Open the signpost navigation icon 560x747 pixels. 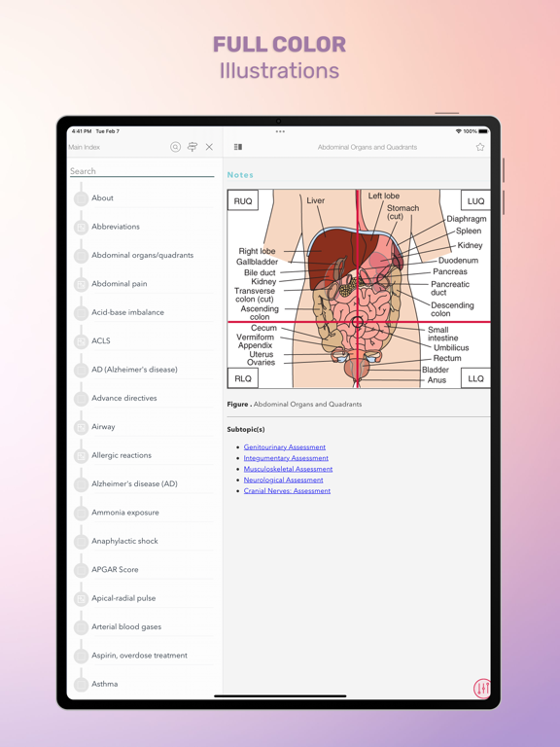192,147
